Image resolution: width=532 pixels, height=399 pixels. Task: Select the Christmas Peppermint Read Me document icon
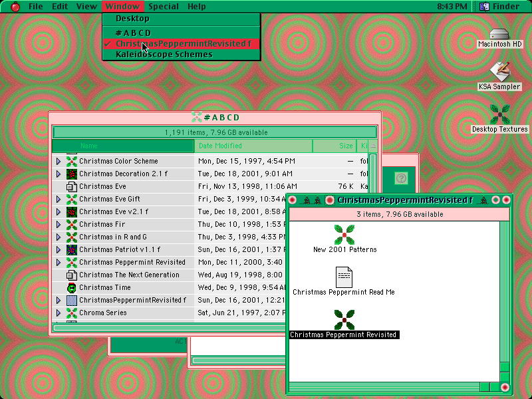pos(344,277)
